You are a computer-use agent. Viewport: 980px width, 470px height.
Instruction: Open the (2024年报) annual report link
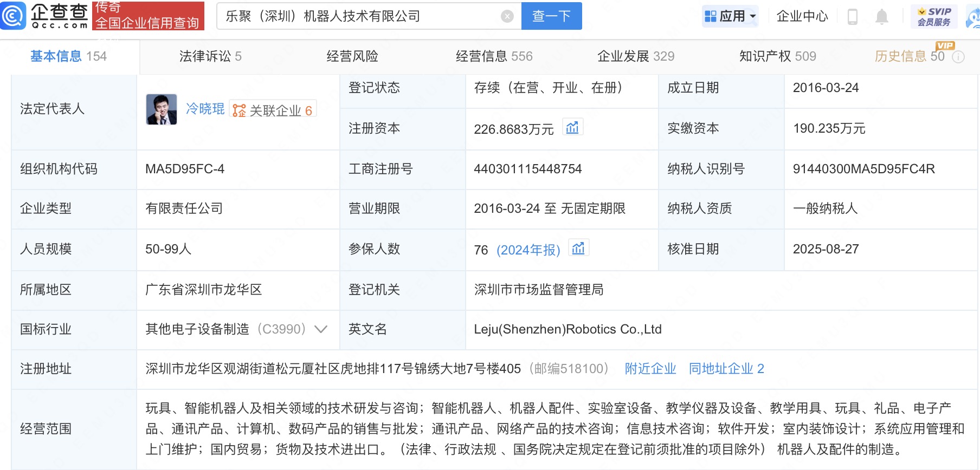click(528, 250)
